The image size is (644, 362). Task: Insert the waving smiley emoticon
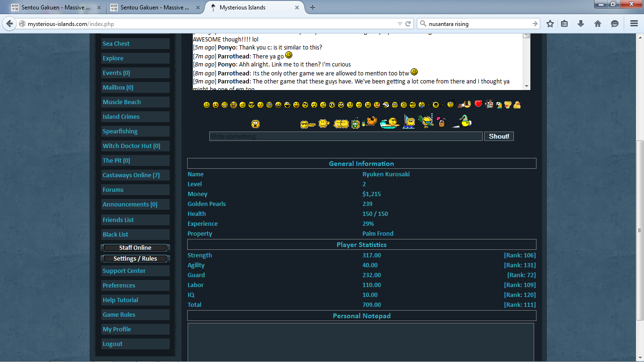click(x=323, y=123)
